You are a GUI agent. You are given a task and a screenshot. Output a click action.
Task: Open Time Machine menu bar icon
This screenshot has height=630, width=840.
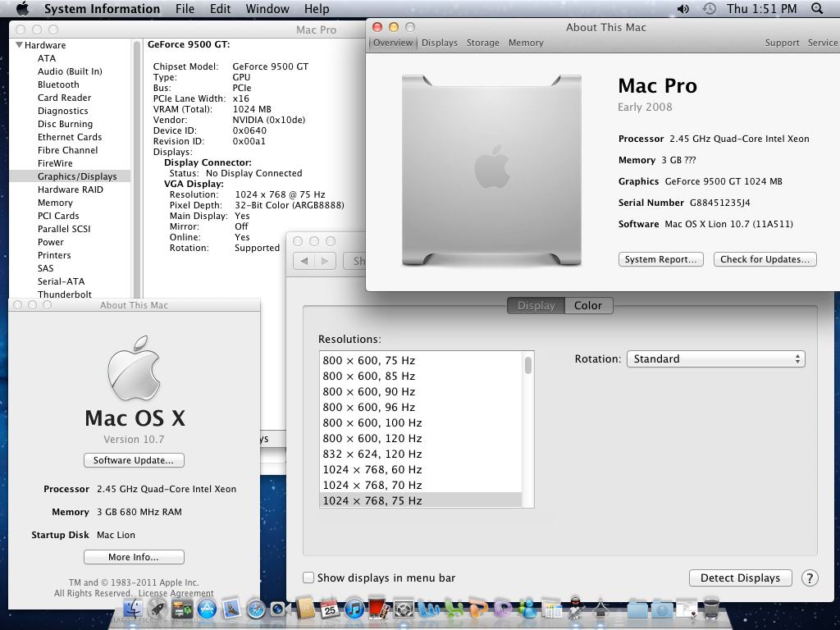click(710, 8)
